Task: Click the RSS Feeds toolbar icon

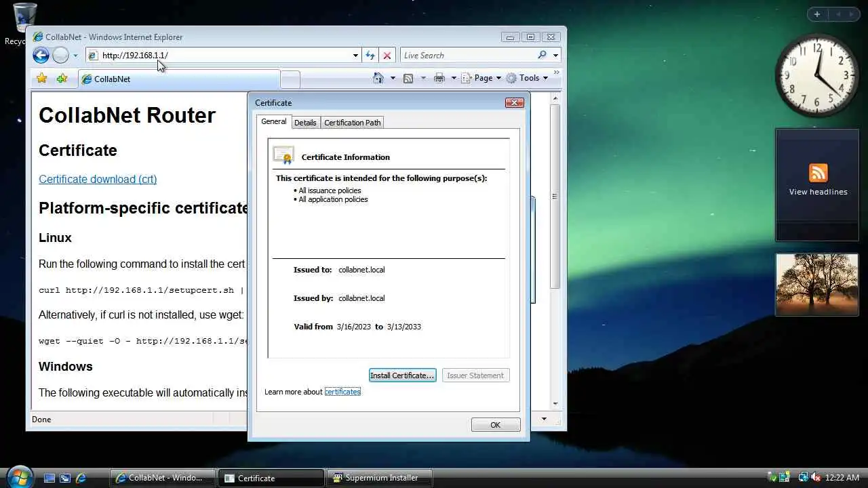Action: coord(408,78)
